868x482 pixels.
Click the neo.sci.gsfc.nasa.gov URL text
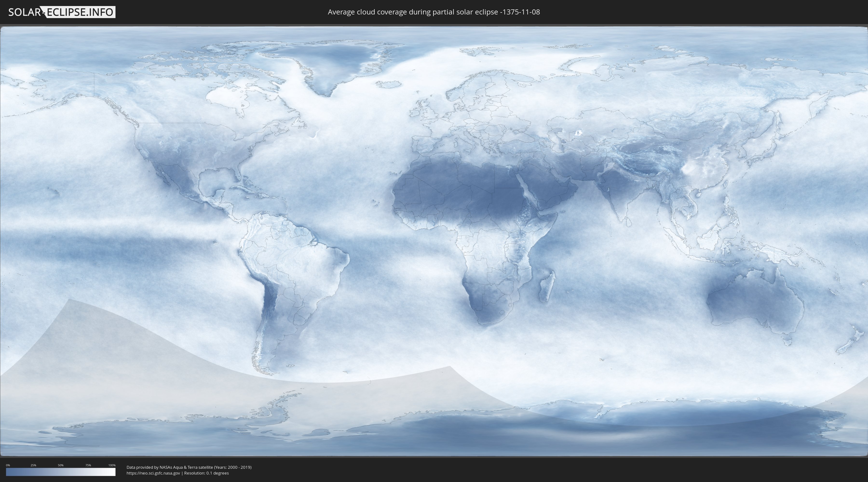[153, 473]
